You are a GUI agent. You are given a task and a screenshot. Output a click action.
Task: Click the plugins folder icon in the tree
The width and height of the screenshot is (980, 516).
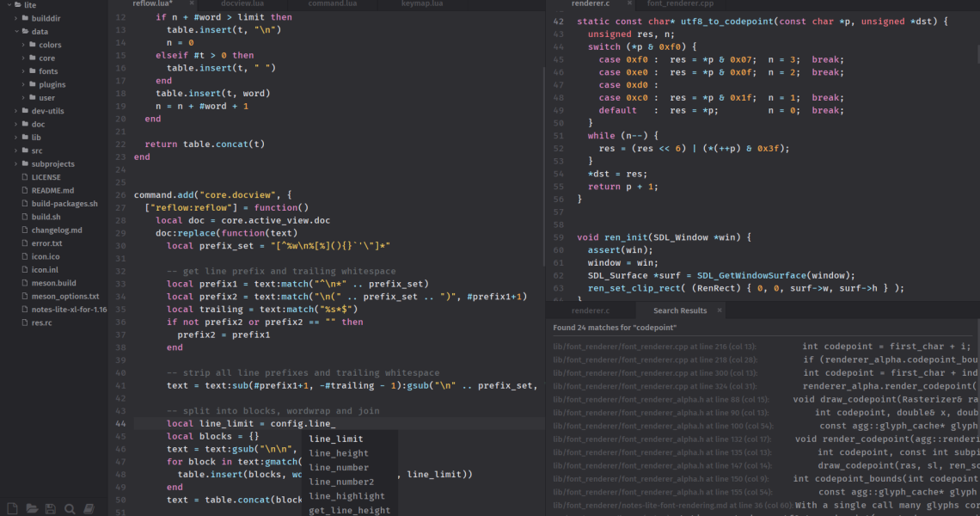coord(31,84)
